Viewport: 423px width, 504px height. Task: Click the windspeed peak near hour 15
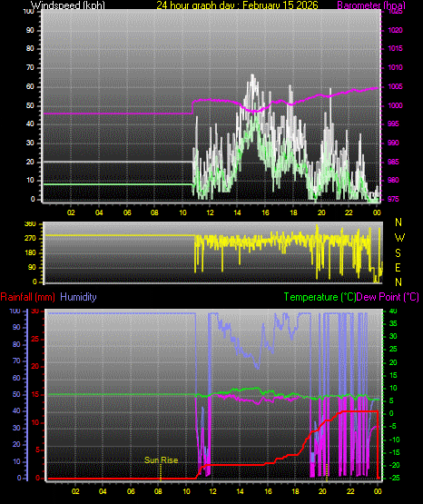coord(252,76)
